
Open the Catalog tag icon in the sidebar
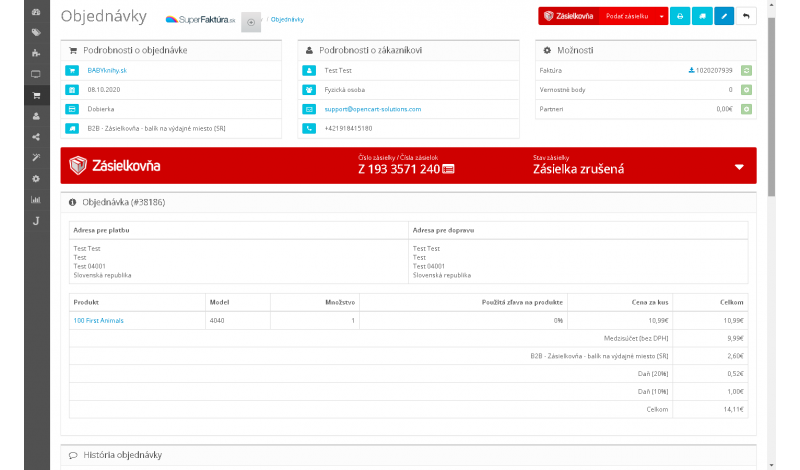tap(36, 33)
